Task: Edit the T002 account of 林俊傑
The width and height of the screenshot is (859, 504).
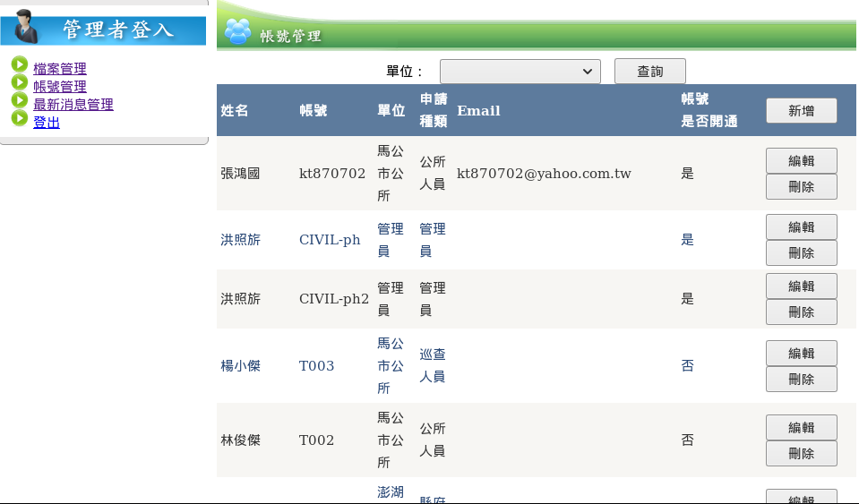Action: (x=801, y=427)
